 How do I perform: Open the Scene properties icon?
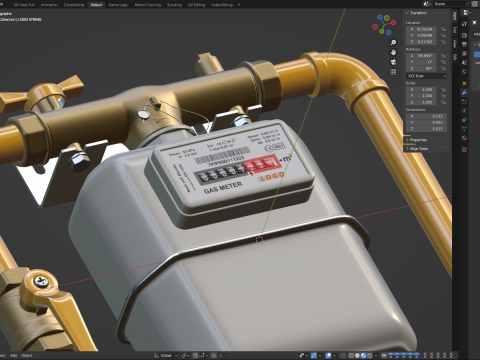click(x=464, y=62)
